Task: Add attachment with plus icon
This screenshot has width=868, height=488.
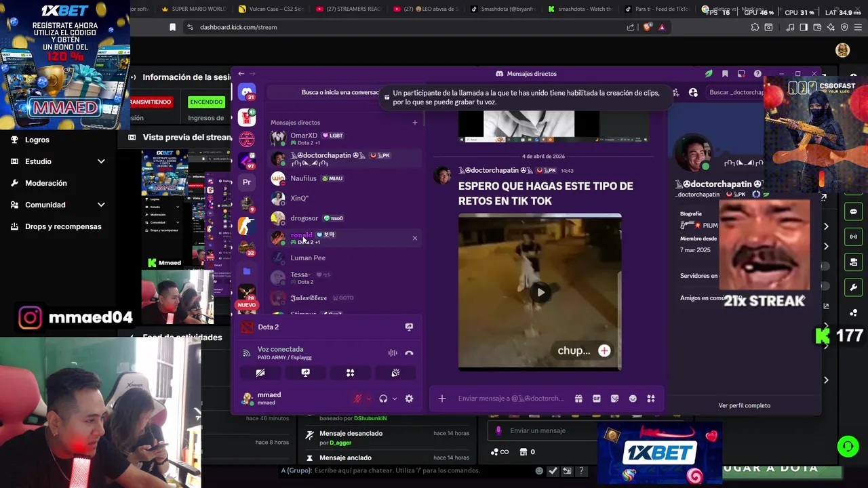Action: pyautogui.click(x=442, y=399)
